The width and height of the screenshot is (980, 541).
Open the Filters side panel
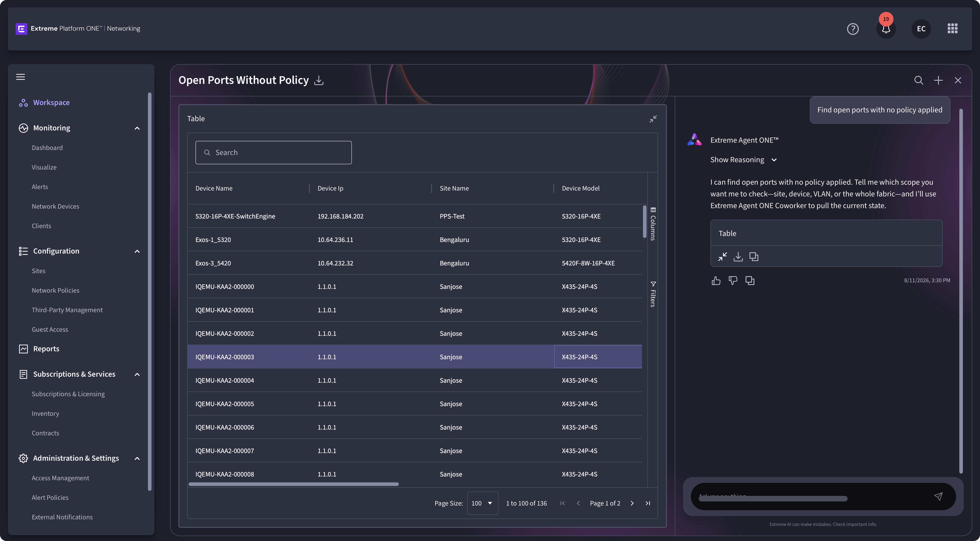pyautogui.click(x=653, y=294)
